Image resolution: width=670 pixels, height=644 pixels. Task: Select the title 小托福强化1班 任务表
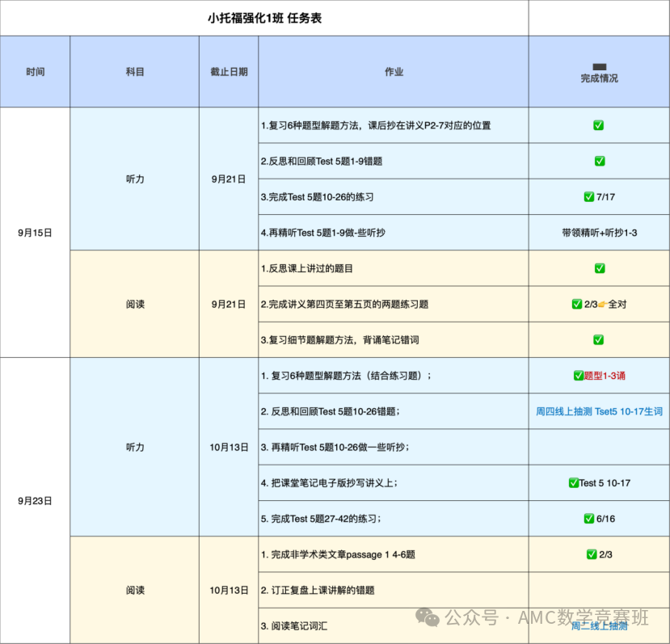(x=264, y=18)
